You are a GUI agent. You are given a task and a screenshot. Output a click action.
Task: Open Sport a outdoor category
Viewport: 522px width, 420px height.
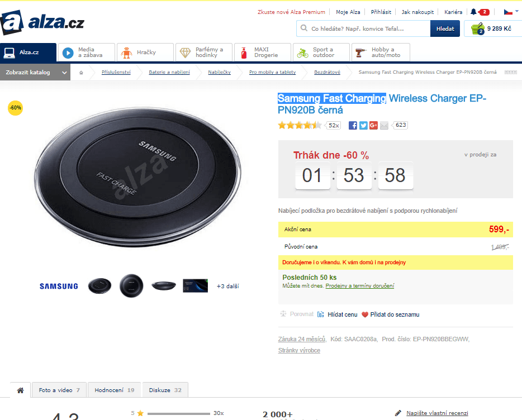tap(321, 52)
